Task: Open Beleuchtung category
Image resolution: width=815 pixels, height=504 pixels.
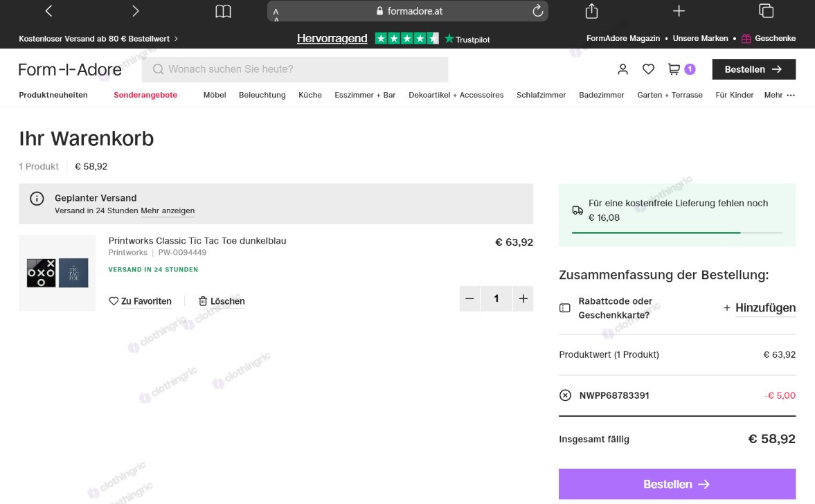Action: click(x=262, y=95)
